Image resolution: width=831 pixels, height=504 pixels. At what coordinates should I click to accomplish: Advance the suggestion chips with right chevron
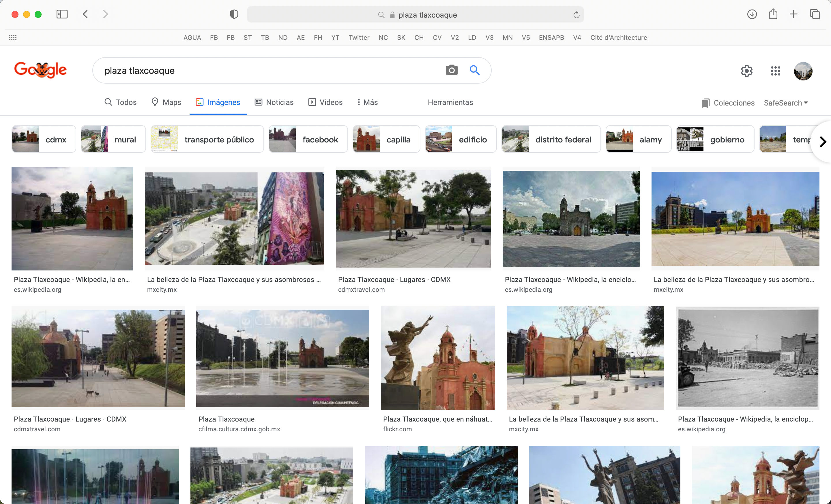tap(823, 142)
